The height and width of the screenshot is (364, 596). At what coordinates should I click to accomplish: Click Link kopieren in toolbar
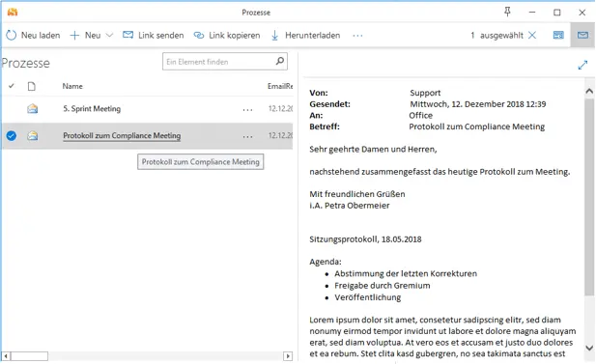click(x=227, y=36)
